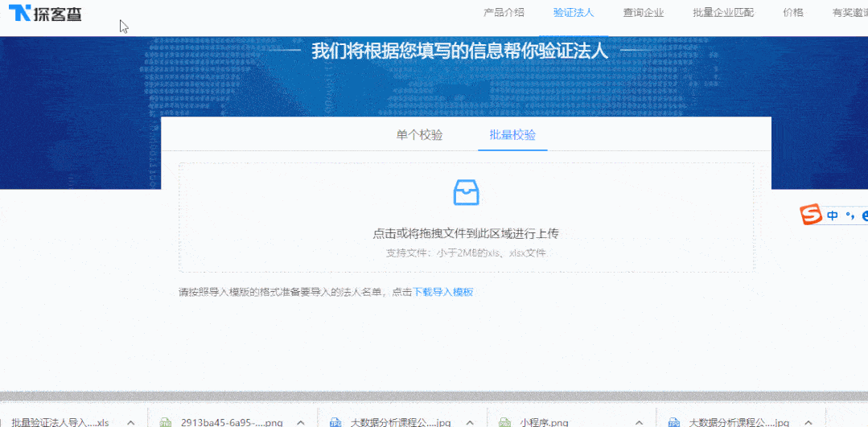The image size is (868, 427).
Task: Click the 点击或将拖拽文件到此区域进行上传 upload area text
Action: click(466, 234)
